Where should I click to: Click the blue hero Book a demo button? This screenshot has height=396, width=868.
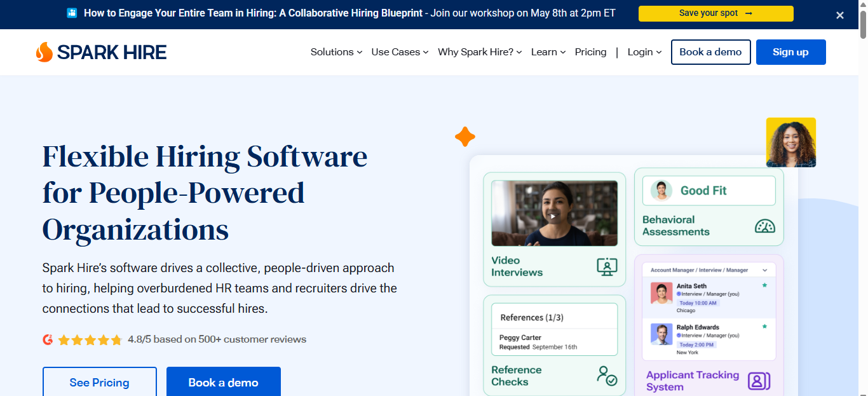tap(223, 382)
